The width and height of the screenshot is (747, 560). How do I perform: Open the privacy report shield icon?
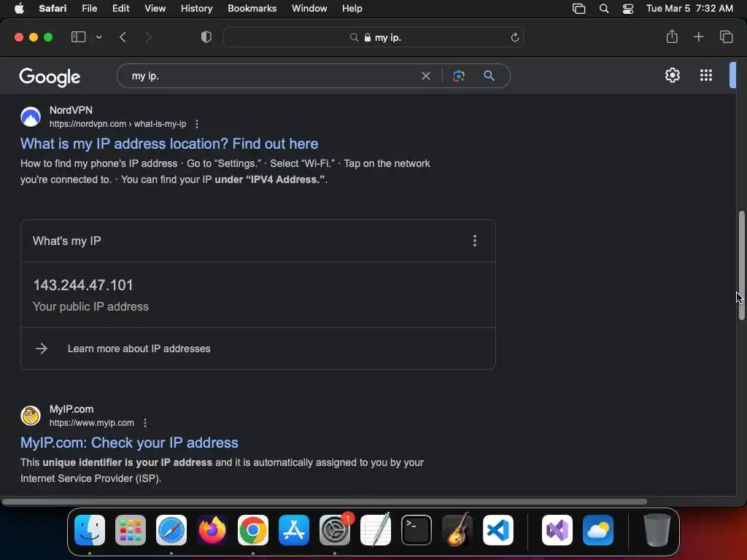coord(206,37)
